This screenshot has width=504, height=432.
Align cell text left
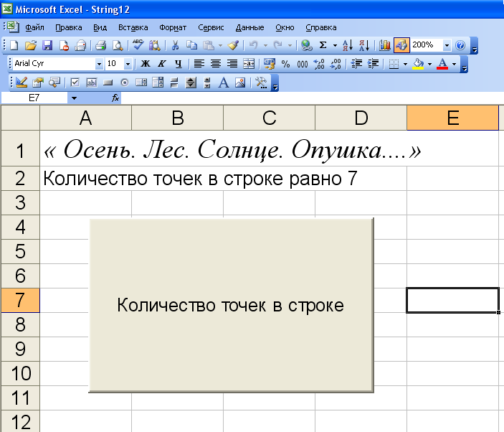(x=199, y=64)
